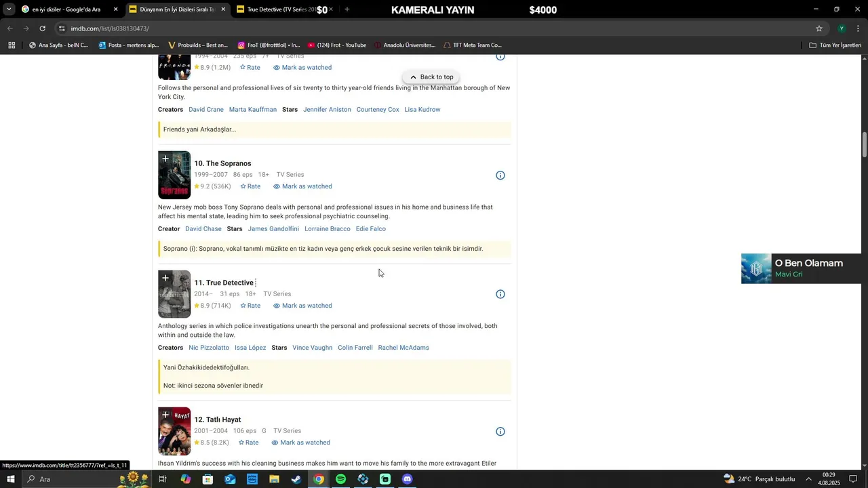Open Vince Vaughn star link

[313, 348]
